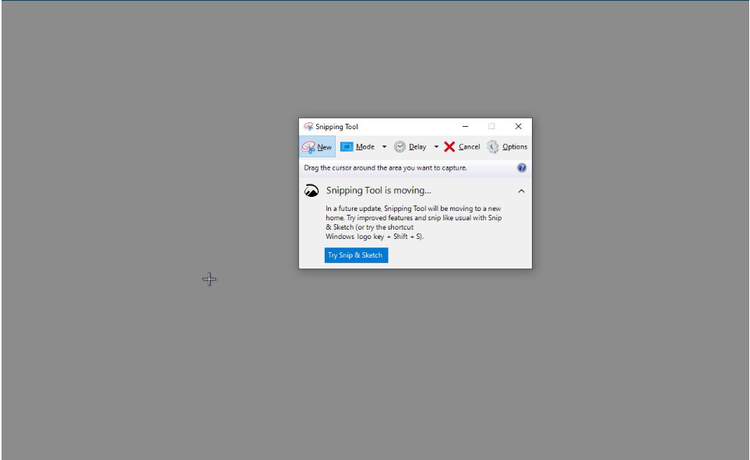Click the 'Snipping Tool is moving...' heading
The height and width of the screenshot is (460, 750).
point(378,190)
